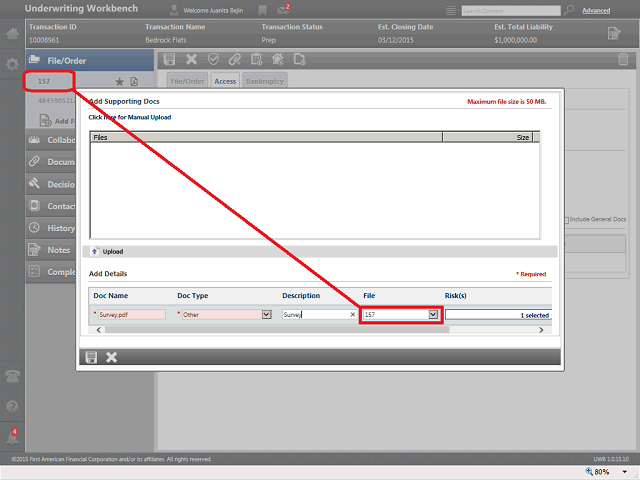
Task: Open the Notes sidebar section
Action: tap(51, 250)
